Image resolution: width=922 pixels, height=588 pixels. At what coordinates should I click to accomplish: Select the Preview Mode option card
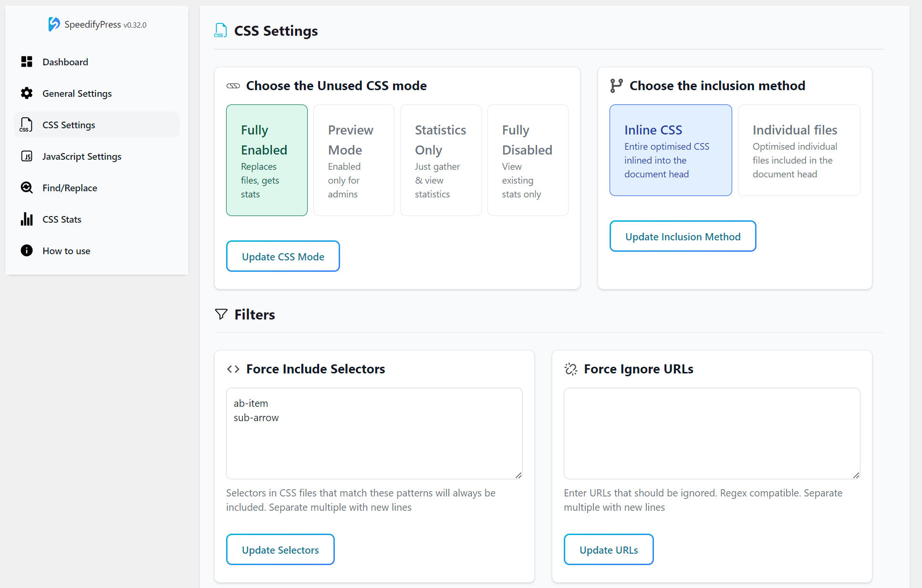click(353, 160)
